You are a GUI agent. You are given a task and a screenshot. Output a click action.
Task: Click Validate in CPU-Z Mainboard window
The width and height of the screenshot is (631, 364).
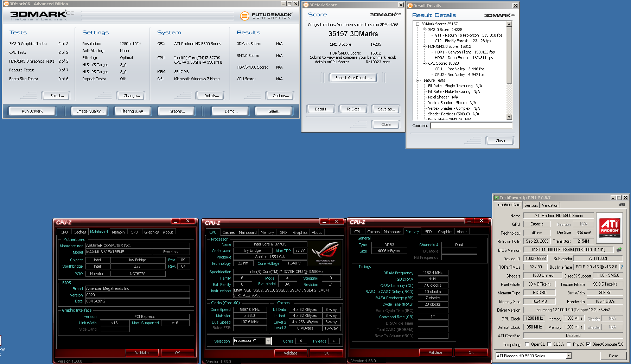click(142, 353)
